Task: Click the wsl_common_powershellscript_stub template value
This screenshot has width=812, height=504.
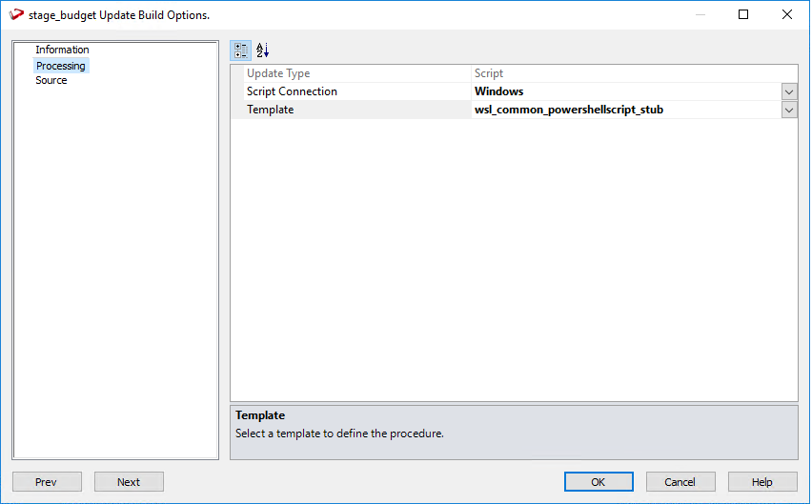Action: 569,110
